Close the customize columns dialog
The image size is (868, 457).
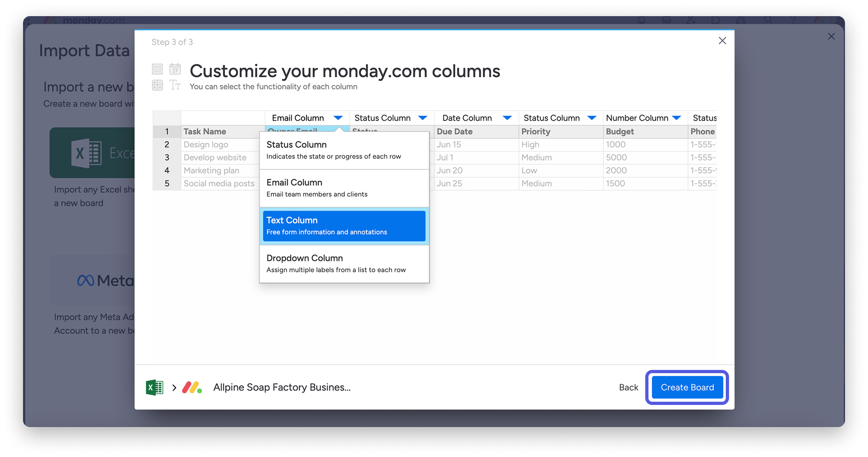(x=722, y=41)
